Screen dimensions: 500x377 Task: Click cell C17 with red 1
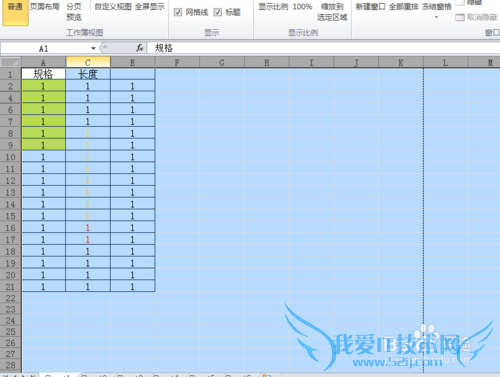pos(88,240)
